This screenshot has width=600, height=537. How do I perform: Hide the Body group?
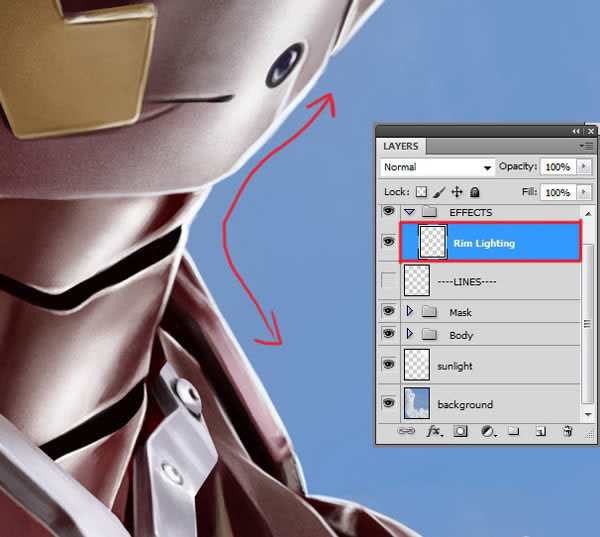tap(388, 334)
